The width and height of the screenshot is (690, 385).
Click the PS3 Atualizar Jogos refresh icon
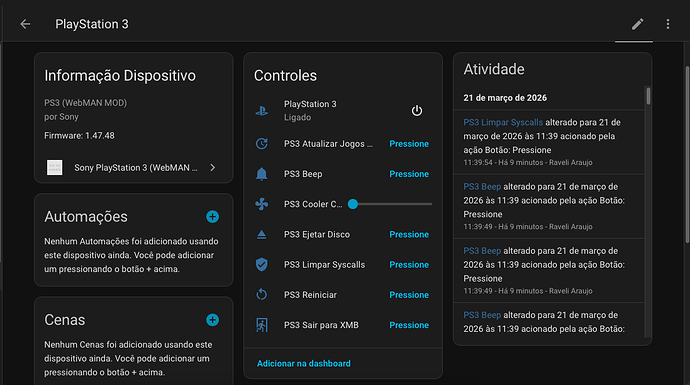point(261,143)
